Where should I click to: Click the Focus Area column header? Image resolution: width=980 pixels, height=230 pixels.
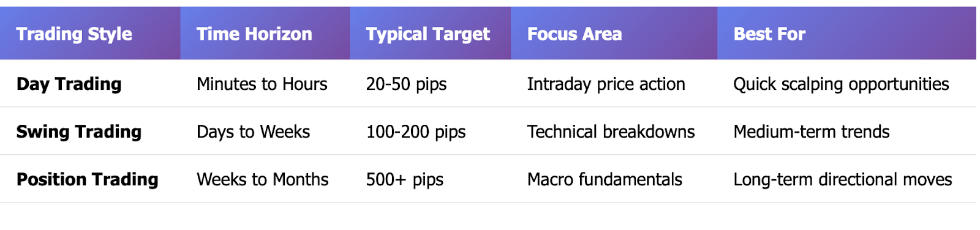[575, 34]
